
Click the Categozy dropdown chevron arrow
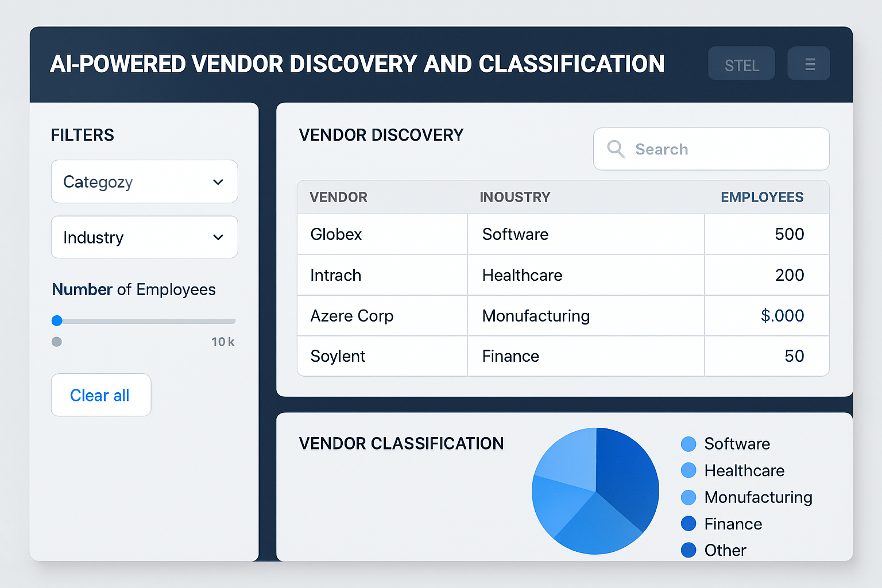[218, 181]
